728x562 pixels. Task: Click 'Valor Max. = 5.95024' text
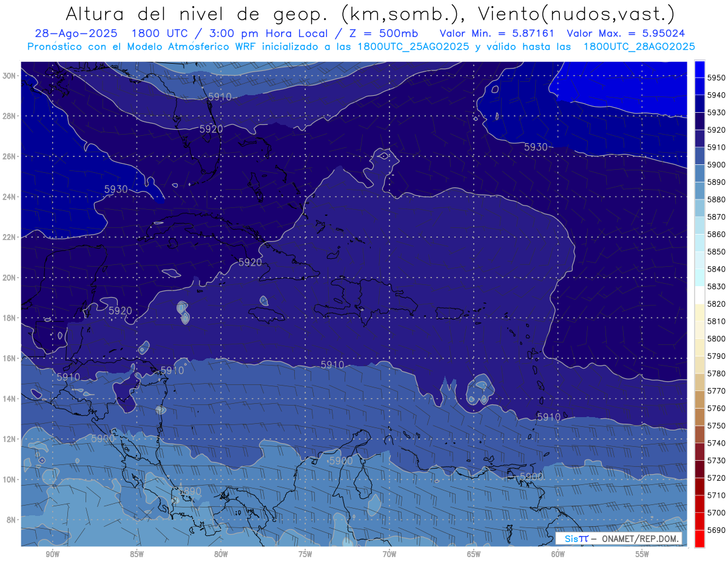click(x=626, y=33)
